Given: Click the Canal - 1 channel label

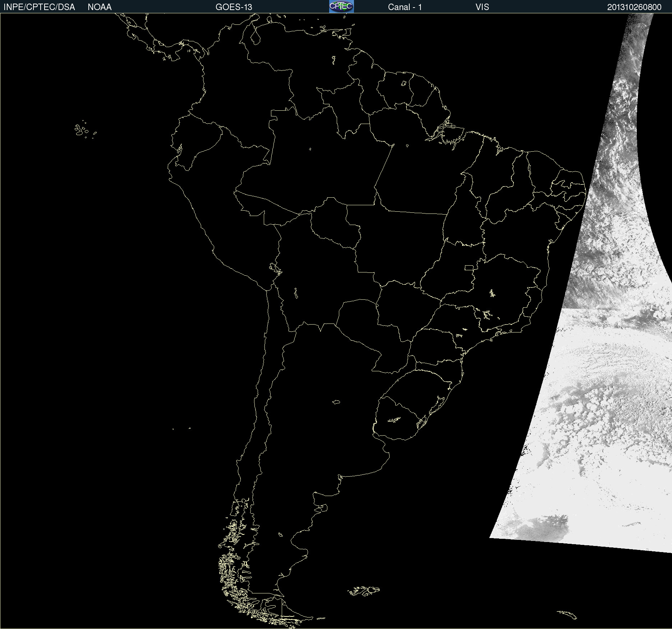Looking at the screenshot, I should (x=405, y=7).
